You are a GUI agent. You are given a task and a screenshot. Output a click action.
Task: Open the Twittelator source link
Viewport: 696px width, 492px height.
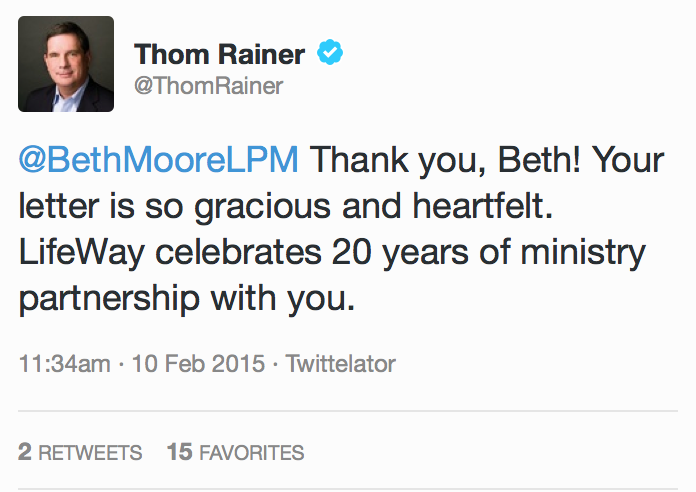point(340,364)
